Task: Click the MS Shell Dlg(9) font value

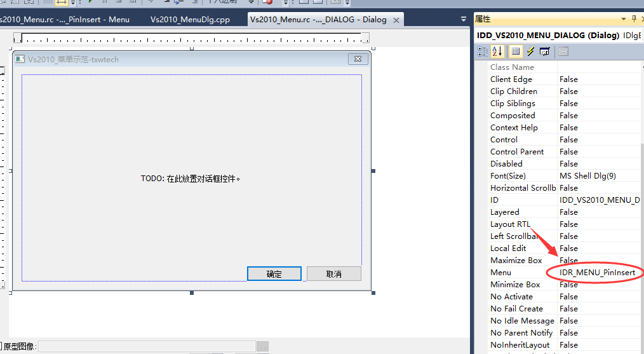Action: pyautogui.click(x=587, y=175)
